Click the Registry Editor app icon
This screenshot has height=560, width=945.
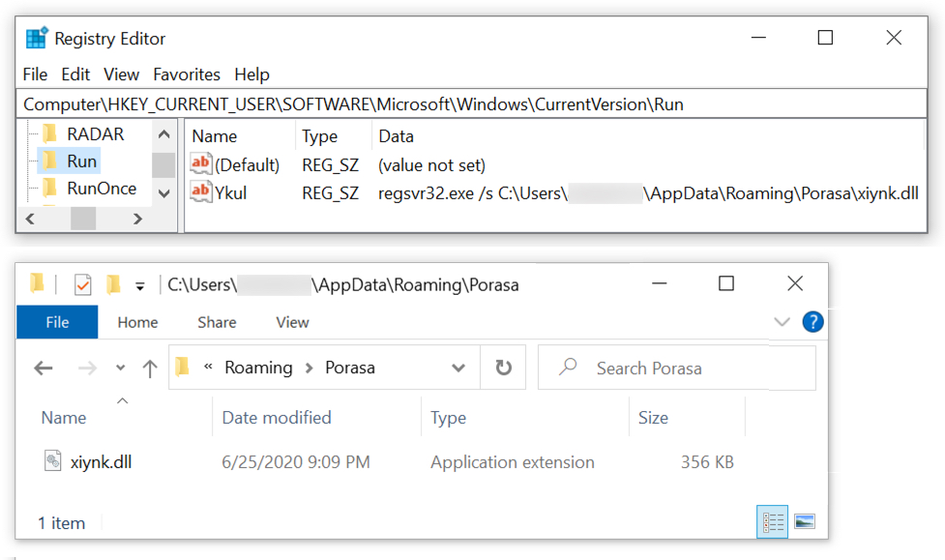(37, 38)
